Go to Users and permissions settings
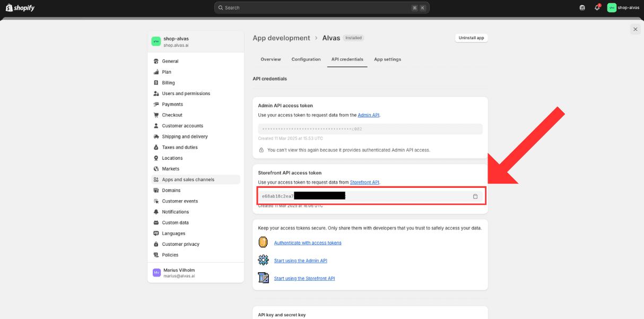Viewport: 644px width, 319px height. [195, 93]
